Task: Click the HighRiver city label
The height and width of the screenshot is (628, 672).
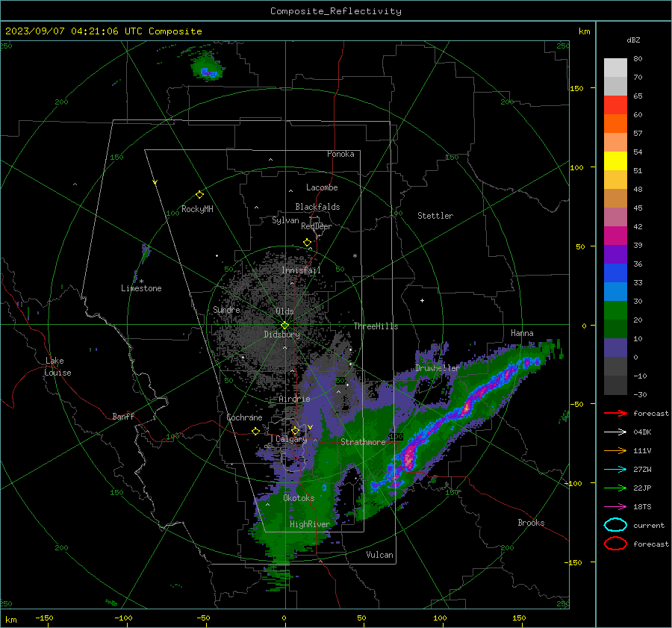Action: point(310,524)
